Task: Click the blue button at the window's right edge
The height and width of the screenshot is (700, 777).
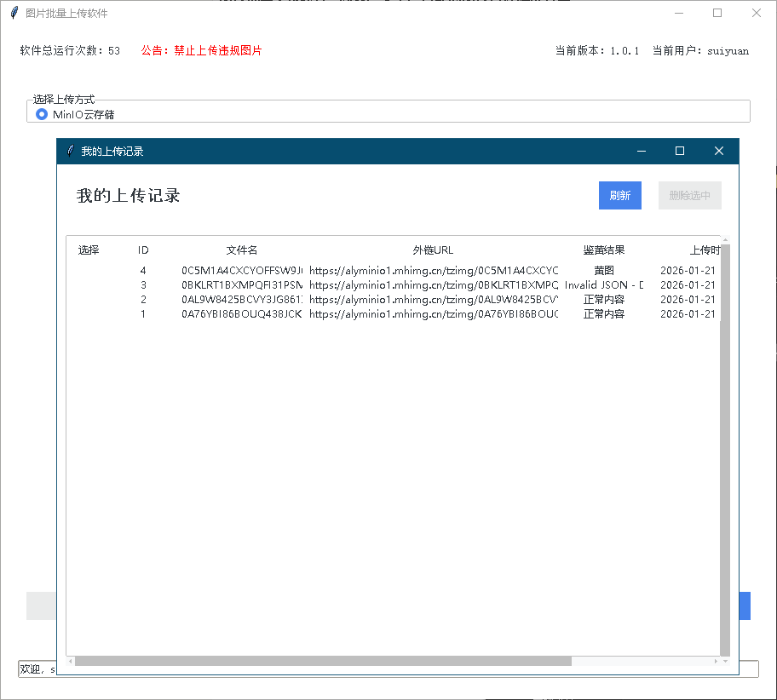Action: [x=744, y=605]
